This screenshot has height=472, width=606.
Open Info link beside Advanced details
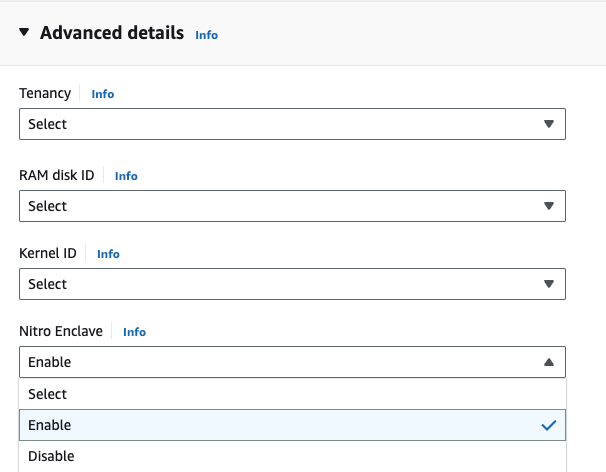206,35
